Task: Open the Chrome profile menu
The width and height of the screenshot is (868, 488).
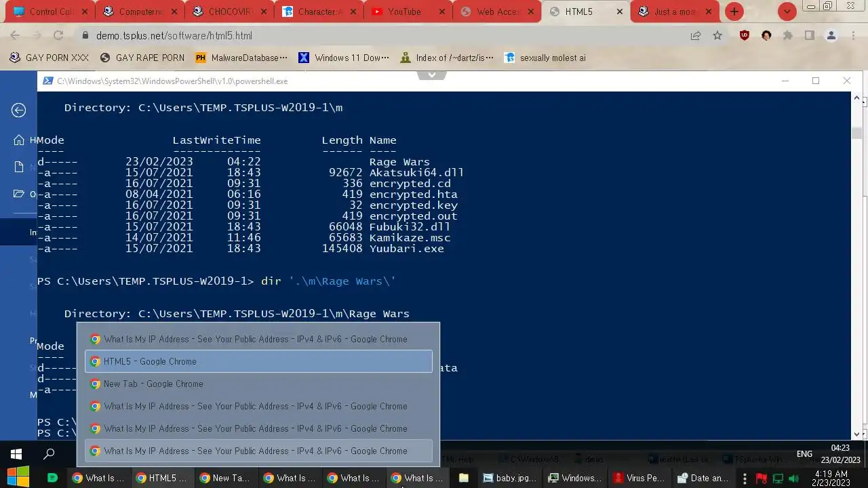Action: (x=831, y=35)
